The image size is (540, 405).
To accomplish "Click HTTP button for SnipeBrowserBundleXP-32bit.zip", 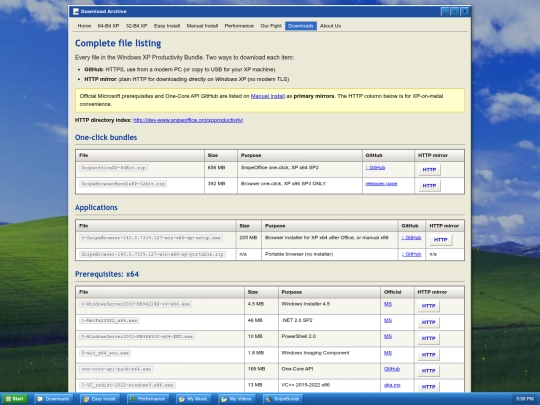I will coord(429,186).
